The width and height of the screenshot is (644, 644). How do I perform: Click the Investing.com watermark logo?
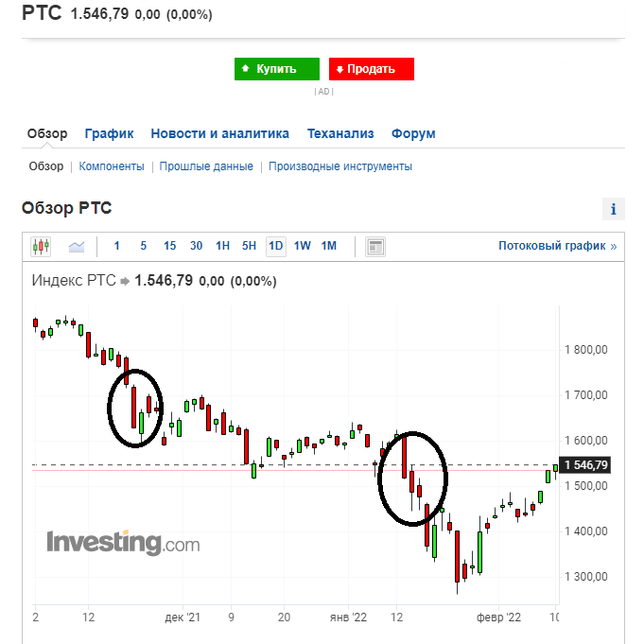(x=123, y=543)
